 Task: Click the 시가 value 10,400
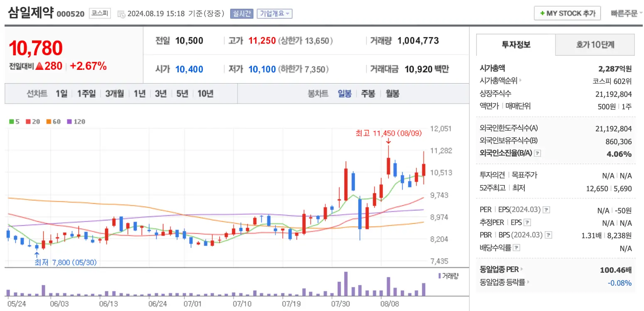(189, 69)
